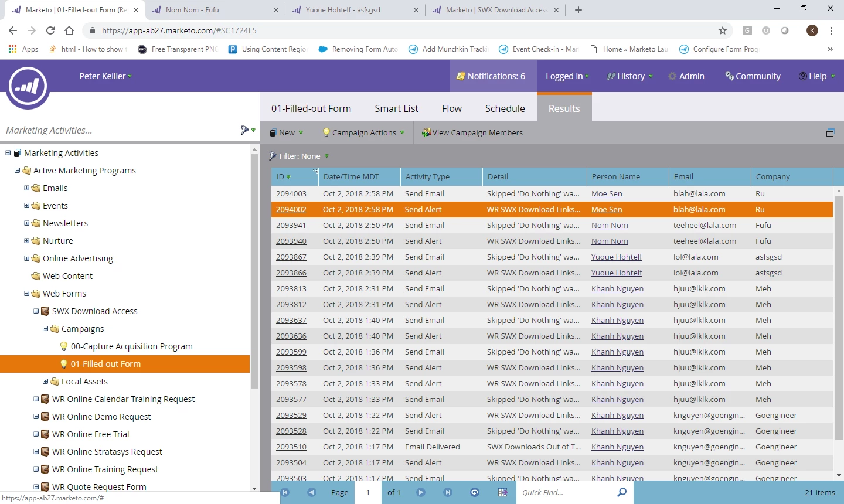Select the Web Content folder
The image size is (844, 504).
coord(67,276)
